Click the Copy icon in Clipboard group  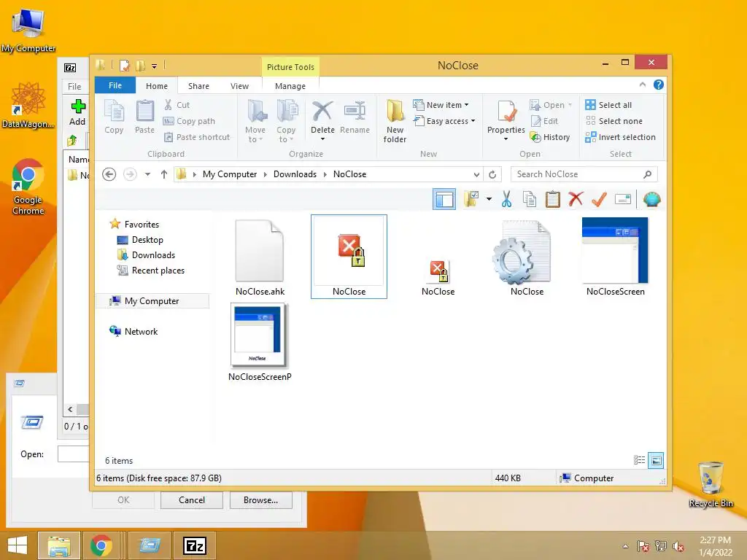click(x=114, y=117)
